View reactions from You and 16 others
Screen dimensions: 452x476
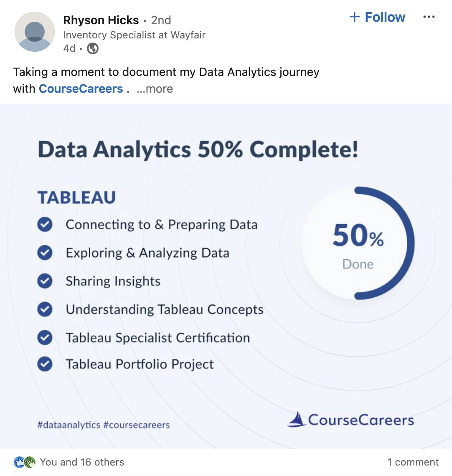pos(82,462)
